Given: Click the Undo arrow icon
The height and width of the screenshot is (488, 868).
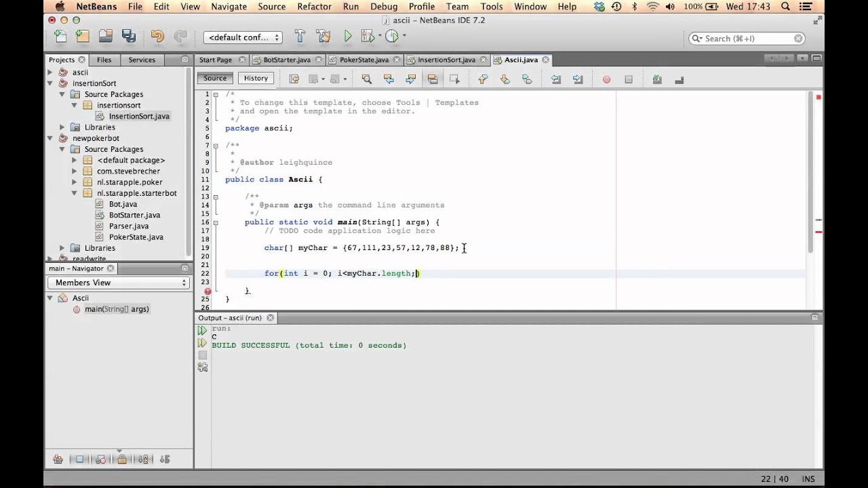Looking at the screenshot, I should pos(157,36).
